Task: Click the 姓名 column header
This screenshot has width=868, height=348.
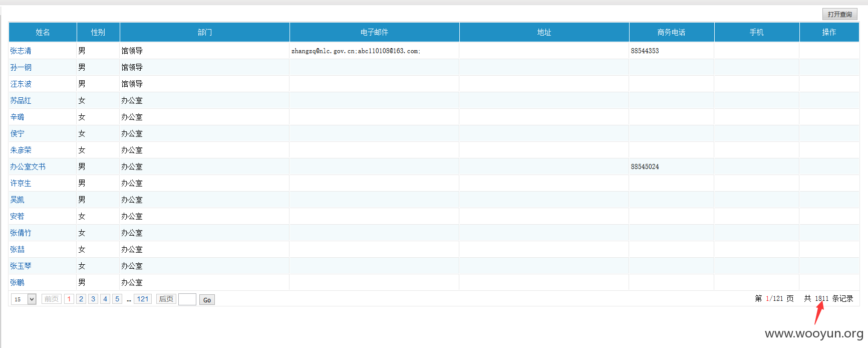Action: tap(43, 32)
